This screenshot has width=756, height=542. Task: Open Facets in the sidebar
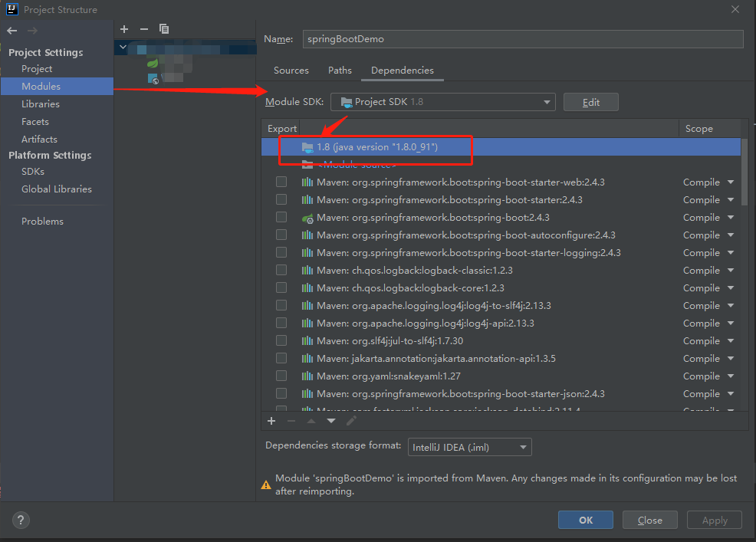tap(35, 122)
